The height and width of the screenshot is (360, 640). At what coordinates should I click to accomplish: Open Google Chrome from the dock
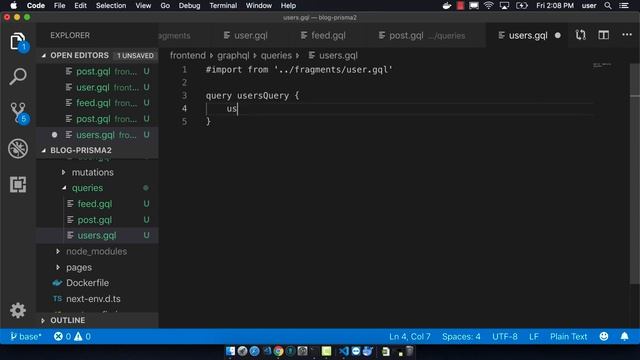point(278,351)
